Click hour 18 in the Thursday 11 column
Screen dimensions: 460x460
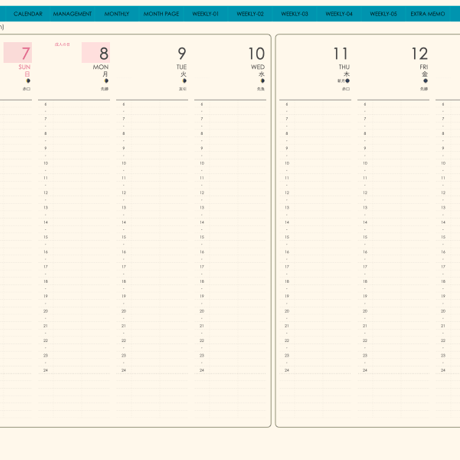tap(287, 281)
